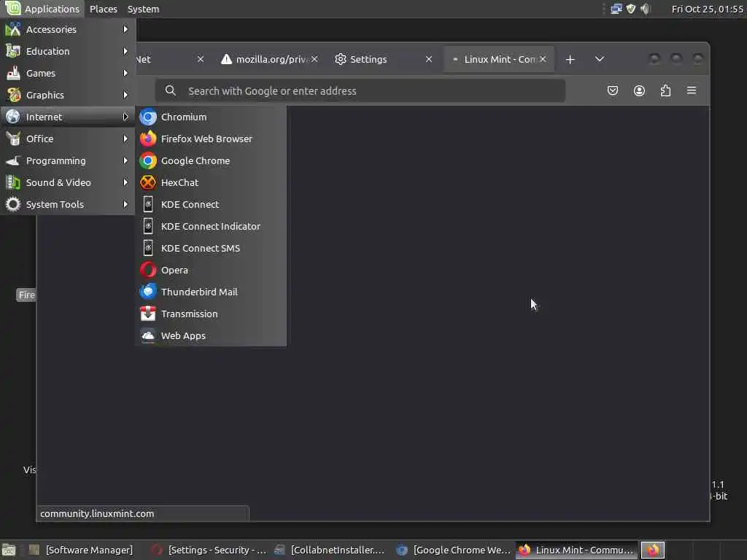Click the Firefox address bar field

[x=360, y=90]
